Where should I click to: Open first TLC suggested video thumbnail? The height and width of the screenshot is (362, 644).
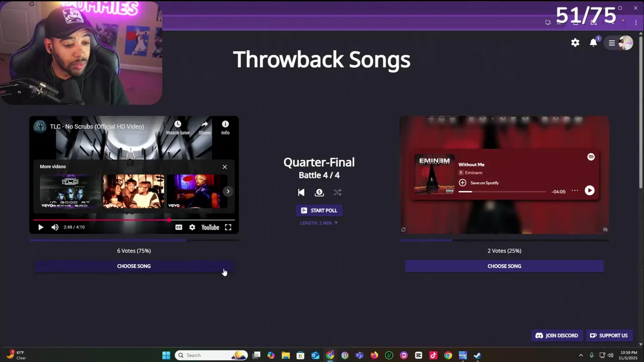coord(69,191)
